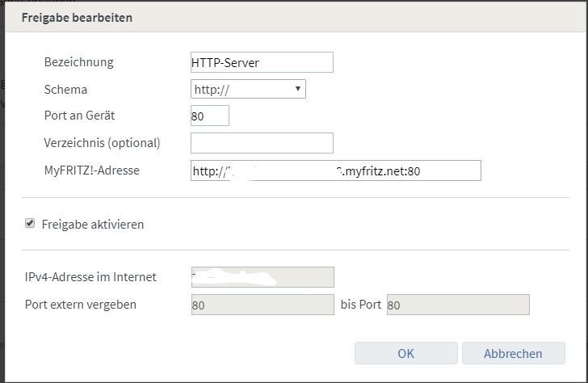Toggle the Freigabe aktivieren checkbox

click(x=31, y=224)
